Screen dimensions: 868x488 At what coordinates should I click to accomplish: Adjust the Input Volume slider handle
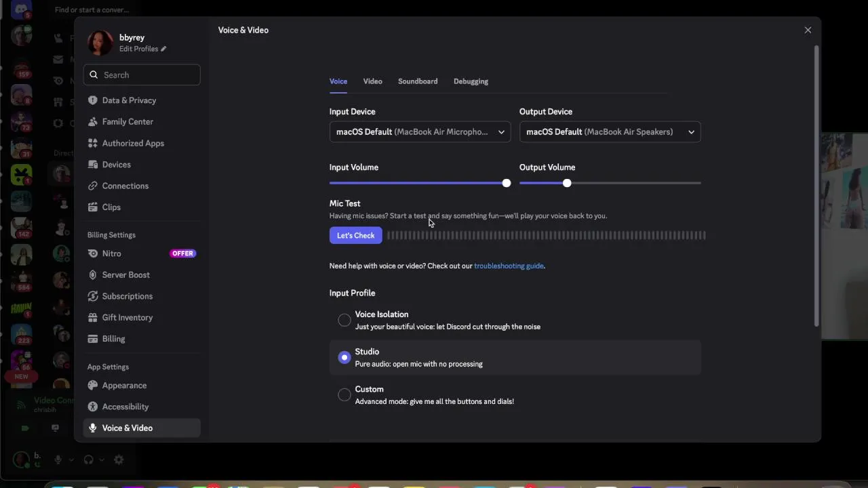point(507,183)
